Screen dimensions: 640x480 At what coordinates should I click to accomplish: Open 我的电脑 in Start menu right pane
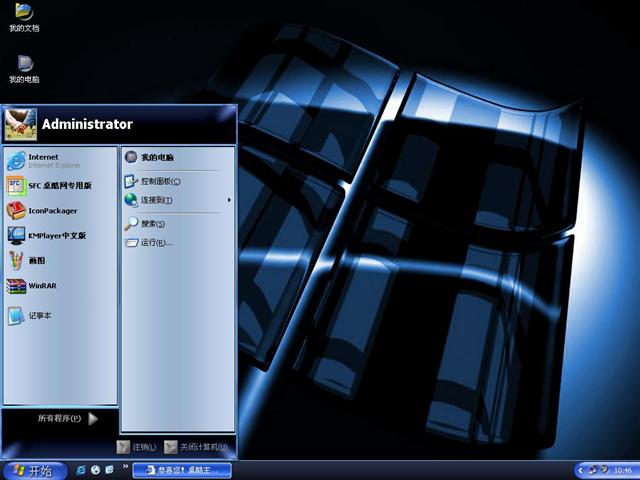click(156, 157)
